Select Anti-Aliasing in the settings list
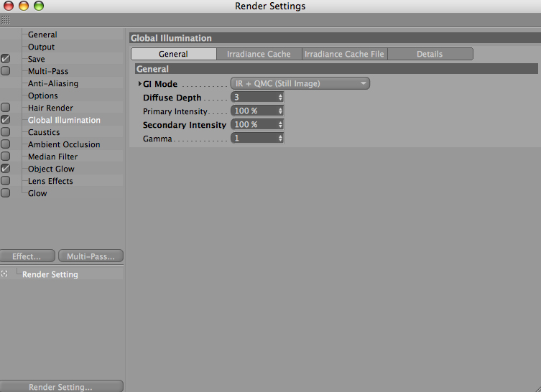Image resolution: width=541 pixels, height=392 pixels. click(52, 83)
